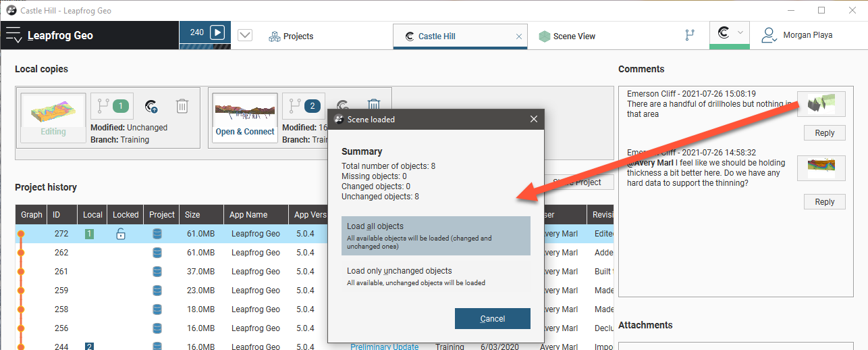This screenshot has height=350, width=868.
Task: Reply to the 15:08:19 comment
Action: pyautogui.click(x=824, y=133)
